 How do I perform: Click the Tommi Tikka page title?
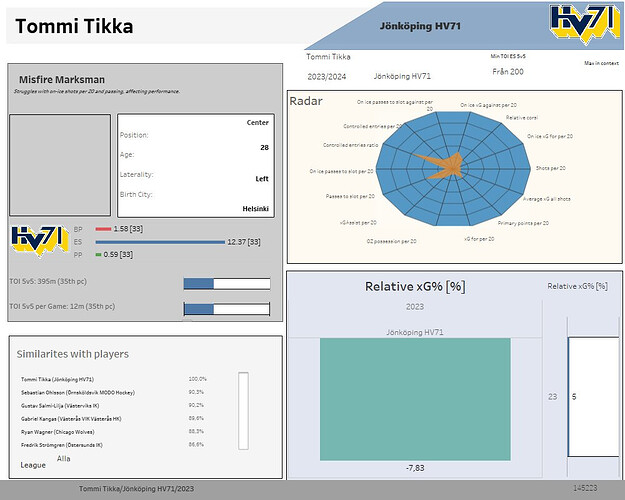tap(74, 26)
